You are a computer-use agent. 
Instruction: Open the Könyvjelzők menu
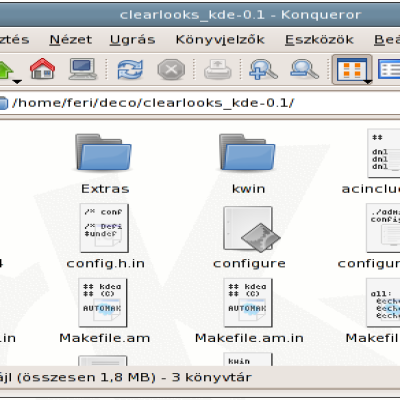[x=220, y=40]
